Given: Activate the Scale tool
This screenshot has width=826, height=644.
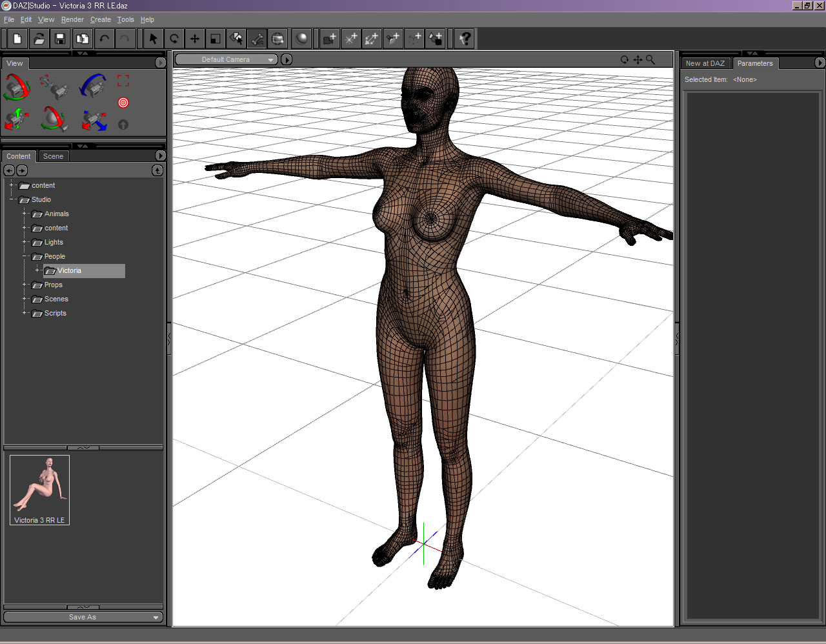Looking at the screenshot, I should [215, 39].
